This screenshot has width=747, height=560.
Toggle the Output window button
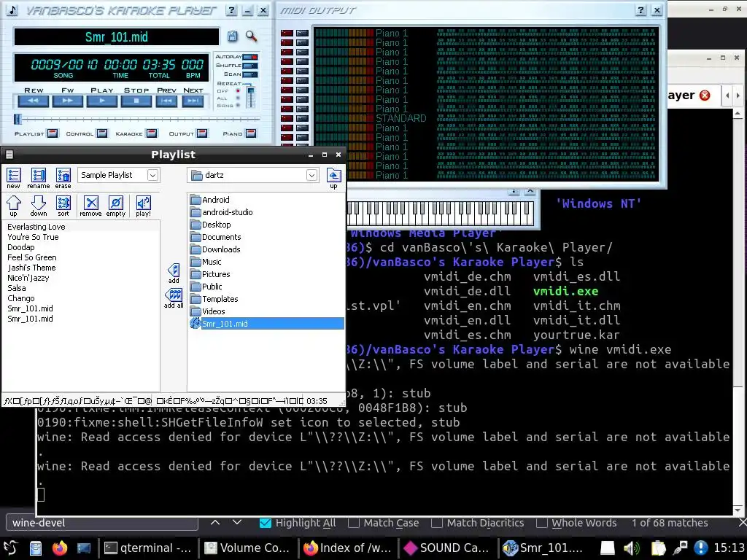point(202,133)
